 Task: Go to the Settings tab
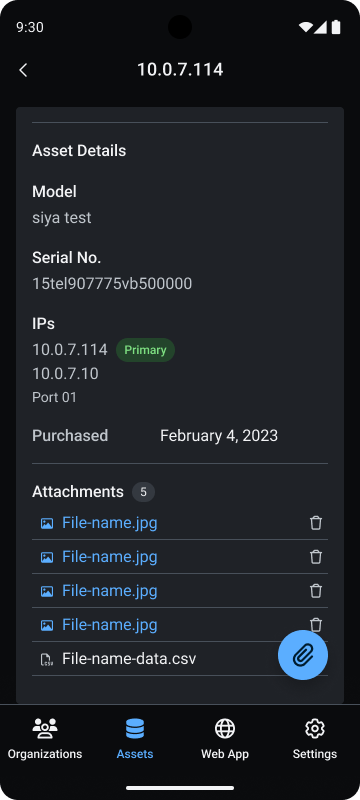315,739
